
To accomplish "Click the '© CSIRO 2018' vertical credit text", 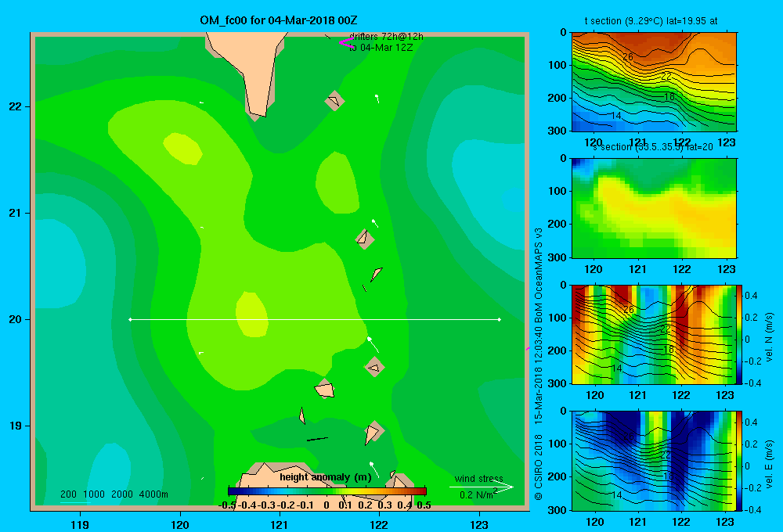I will coord(539,467).
